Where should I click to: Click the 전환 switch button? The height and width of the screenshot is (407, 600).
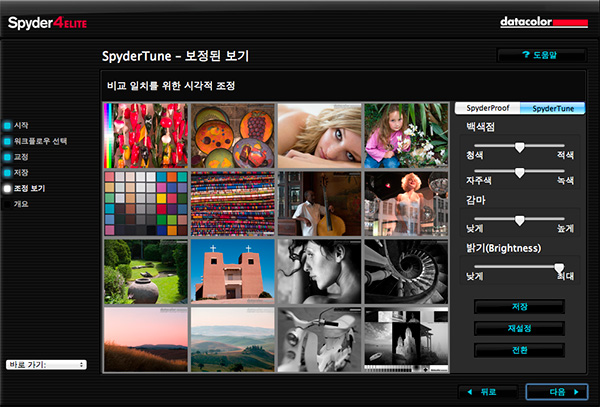pyautogui.click(x=519, y=350)
